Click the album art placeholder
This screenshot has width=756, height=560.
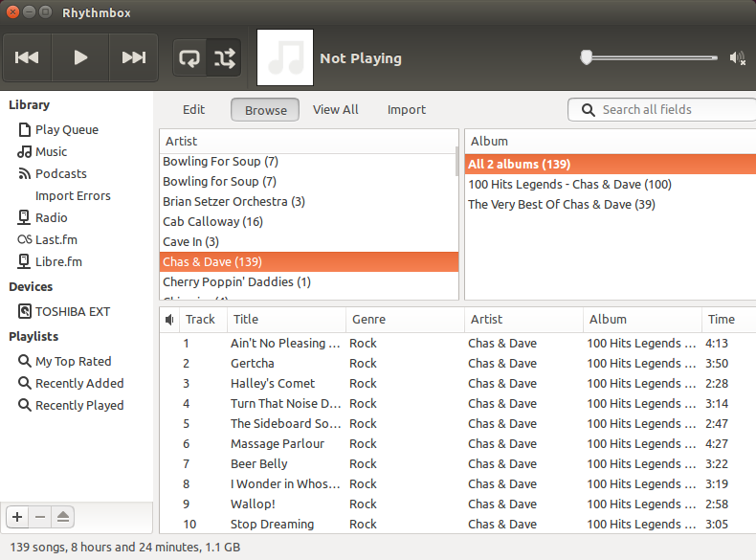pos(285,57)
